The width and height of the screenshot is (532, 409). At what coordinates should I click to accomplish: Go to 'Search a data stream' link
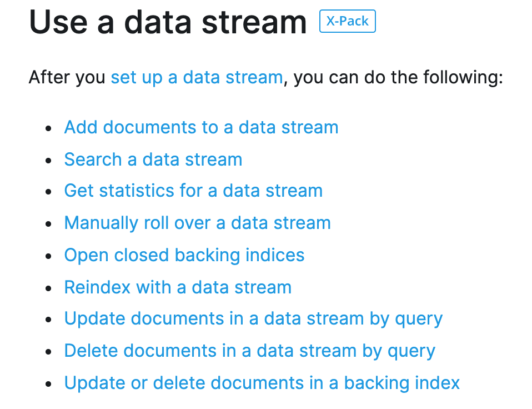click(x=153, y=159)
